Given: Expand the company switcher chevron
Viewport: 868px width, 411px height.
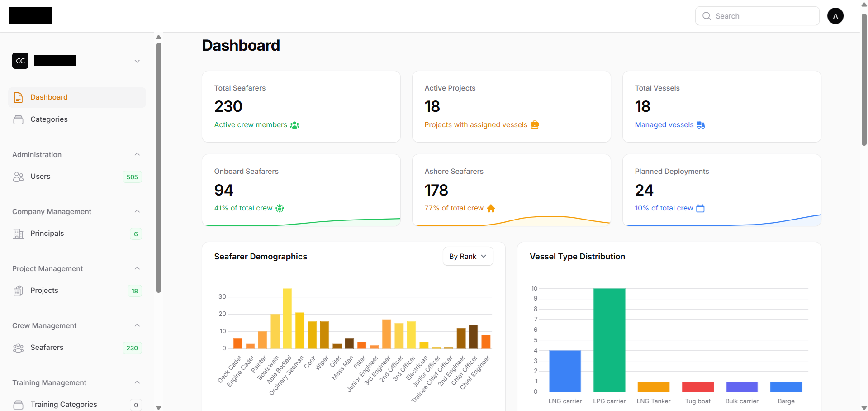Looking at the screenshot, I should point(137,61).
